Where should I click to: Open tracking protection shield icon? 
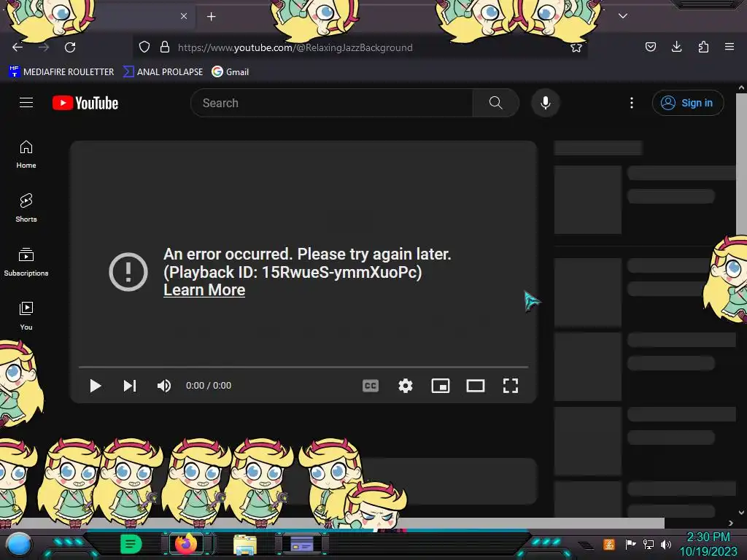[x=144, y=47]
